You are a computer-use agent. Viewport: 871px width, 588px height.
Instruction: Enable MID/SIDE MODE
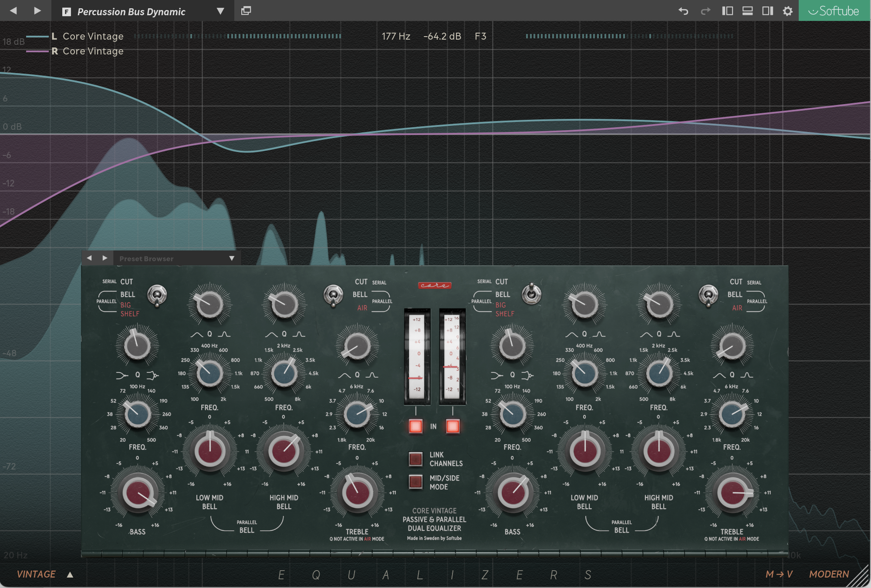415,481
